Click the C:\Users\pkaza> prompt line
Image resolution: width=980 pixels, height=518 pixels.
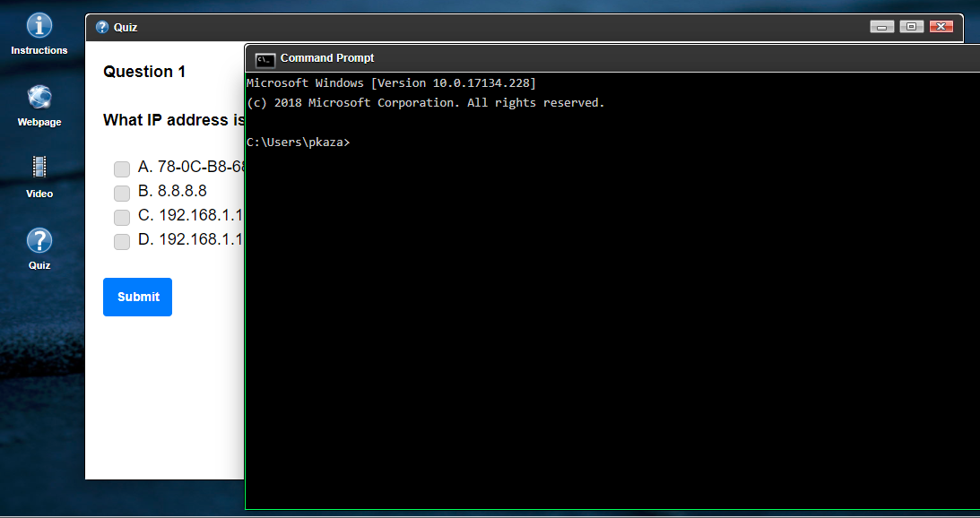(x=299, y=142)
